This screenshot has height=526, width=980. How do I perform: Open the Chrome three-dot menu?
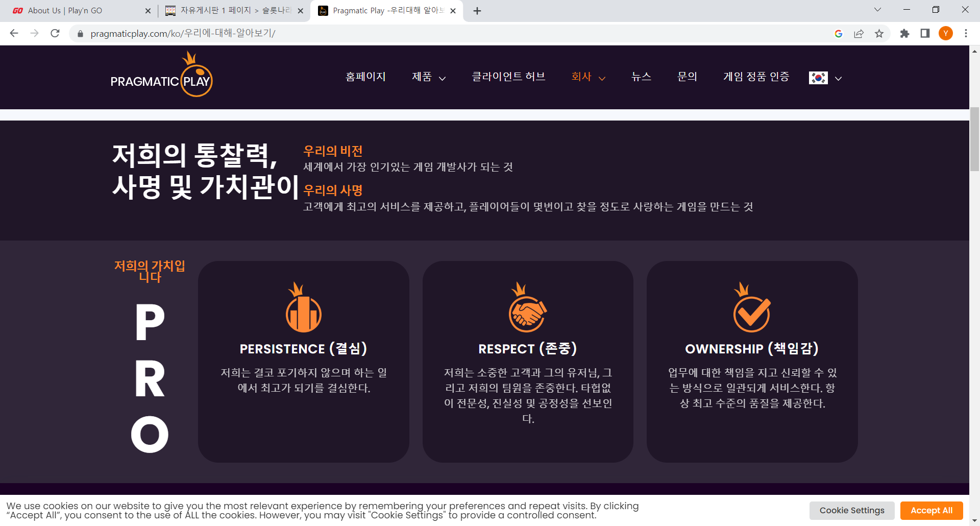(x=966, y=34)
